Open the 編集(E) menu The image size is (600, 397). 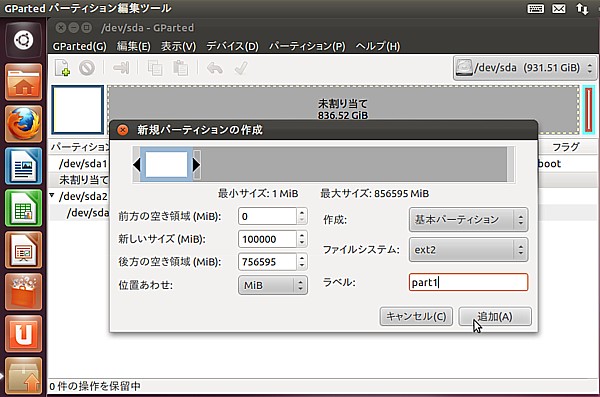tap(134, 46)
